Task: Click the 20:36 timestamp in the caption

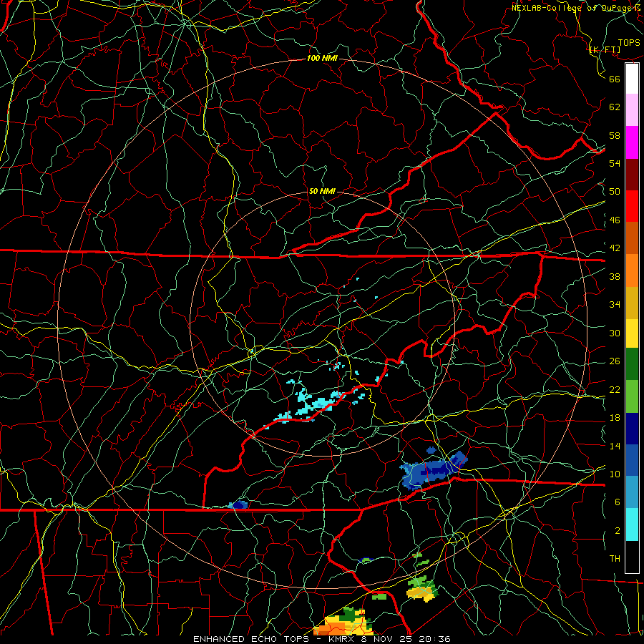Action: (435, 639)
